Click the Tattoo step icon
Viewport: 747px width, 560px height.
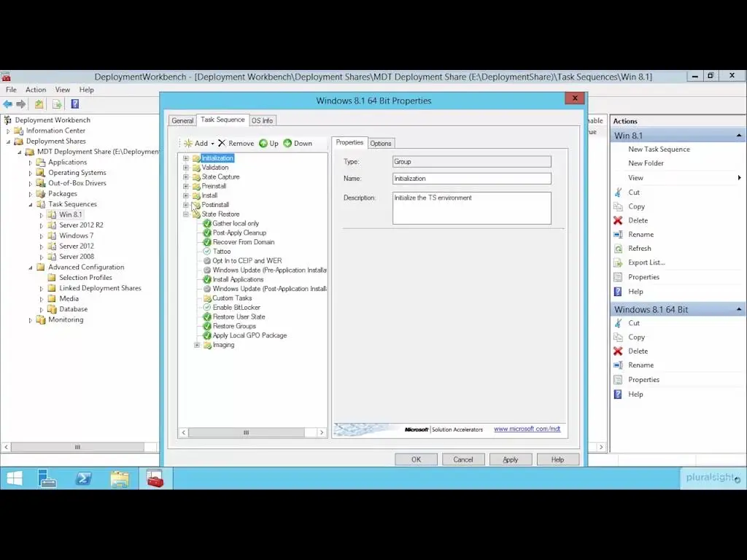[x=206, y=252]
